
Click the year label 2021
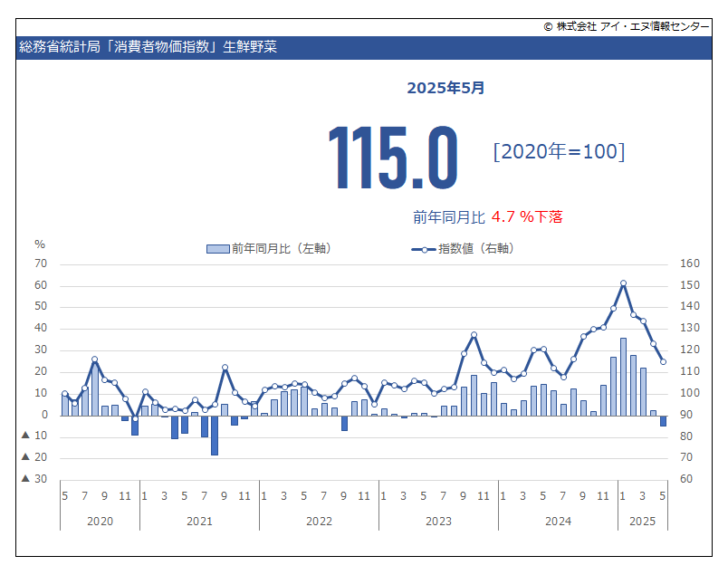[199, 522]
